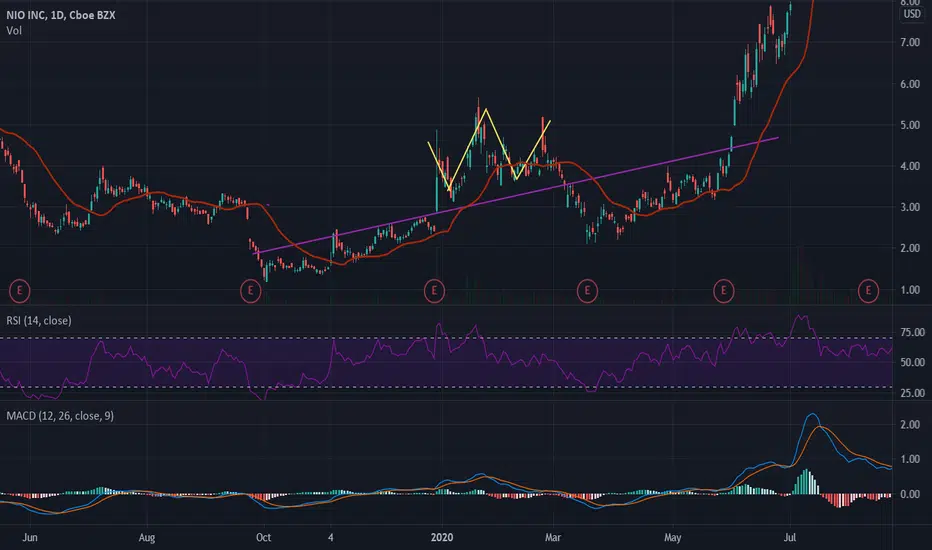Click the earnings marker after Jul
Image resolution: width=932 pixels, height=550 pixels.
pyautogui.click(x=868, y=291)
